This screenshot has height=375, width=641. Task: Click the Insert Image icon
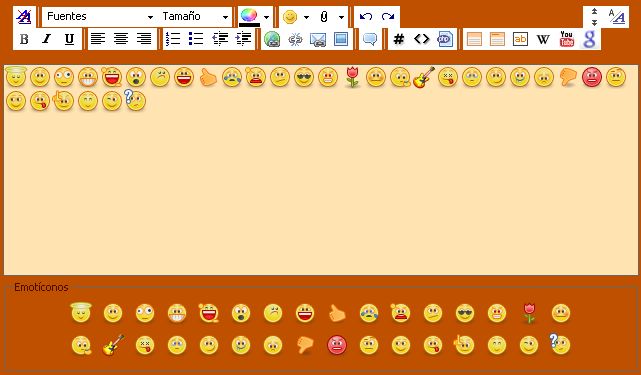pos(341,39)
